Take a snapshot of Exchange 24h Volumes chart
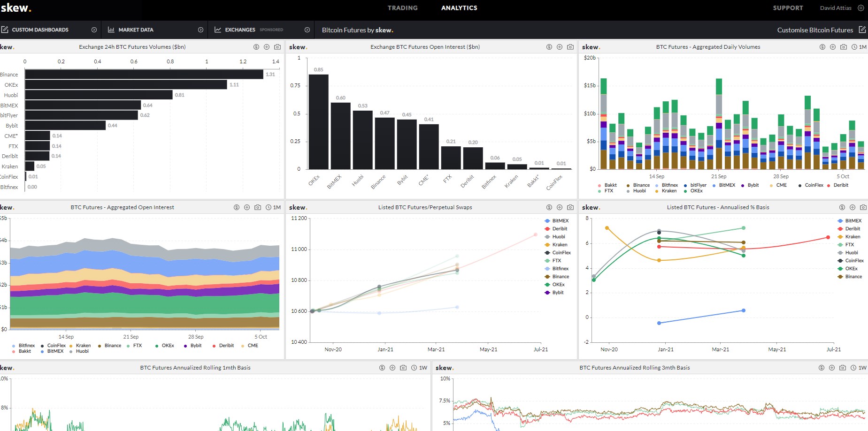 pyautogui.click(x=277, y=47)
